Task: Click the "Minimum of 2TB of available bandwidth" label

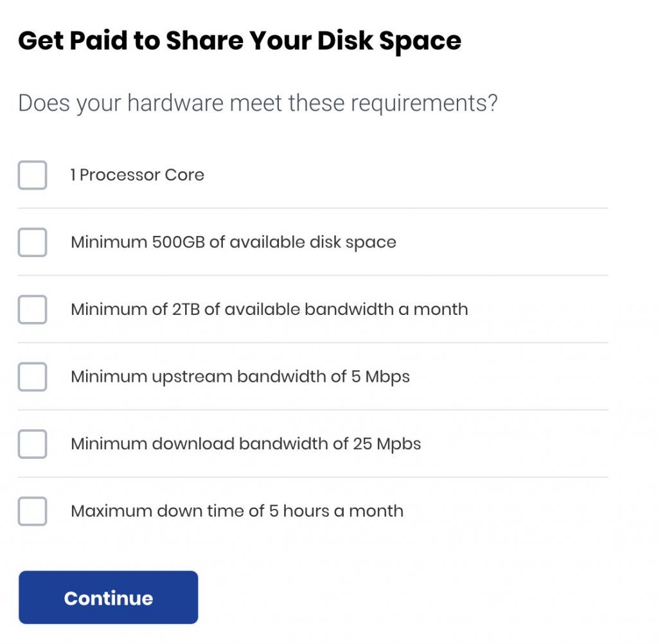Action: tap(269, 310)
